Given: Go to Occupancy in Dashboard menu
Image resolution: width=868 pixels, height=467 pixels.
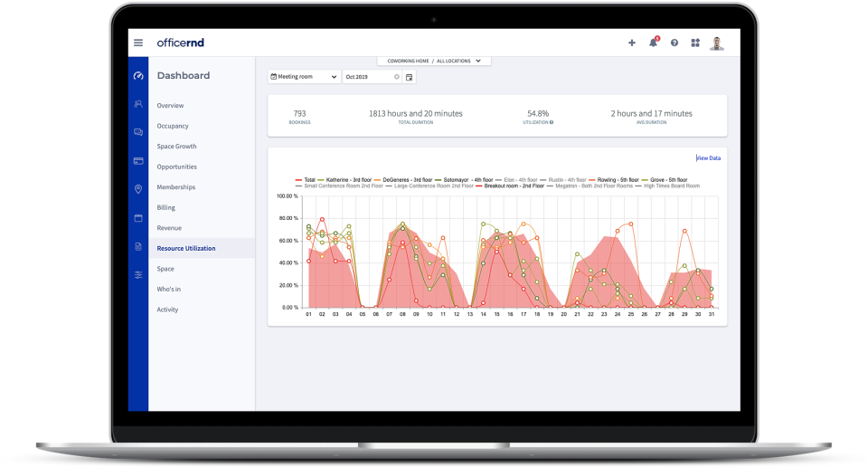Looking at the screenshot, I should (173, 127).
